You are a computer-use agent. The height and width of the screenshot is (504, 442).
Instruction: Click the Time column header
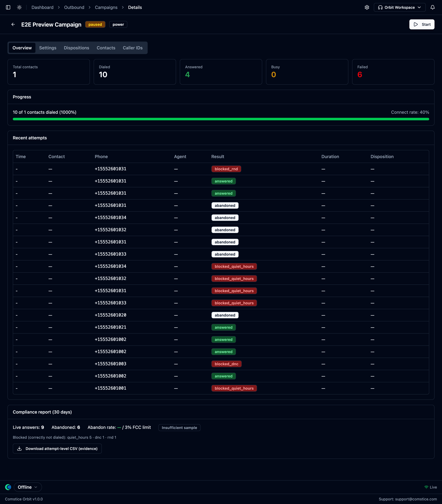point(21,157)
